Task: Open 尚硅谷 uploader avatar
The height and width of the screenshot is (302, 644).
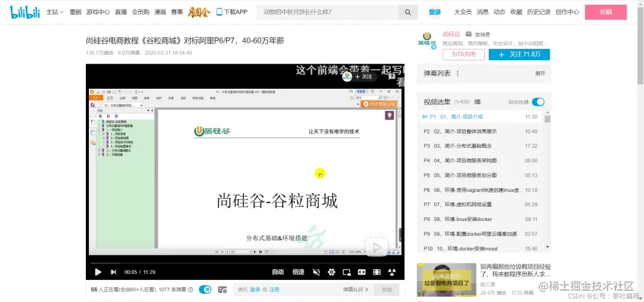Action: tap(427, 41)
